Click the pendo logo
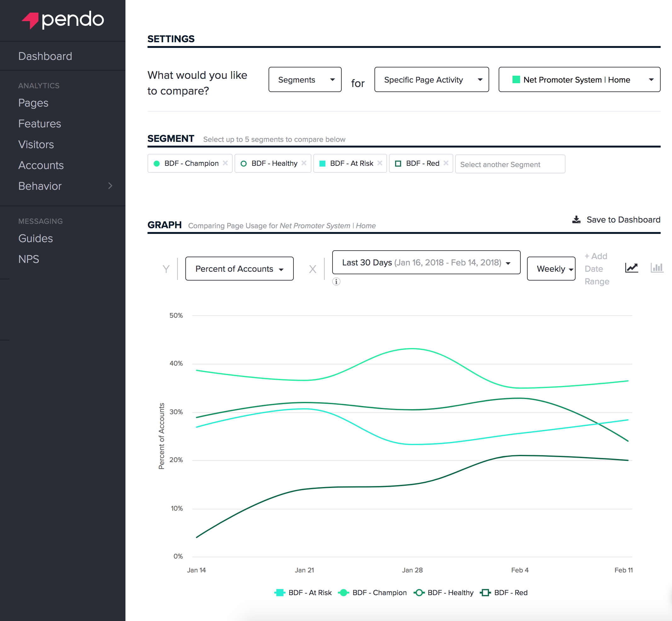672x621 pixels. 63,20
